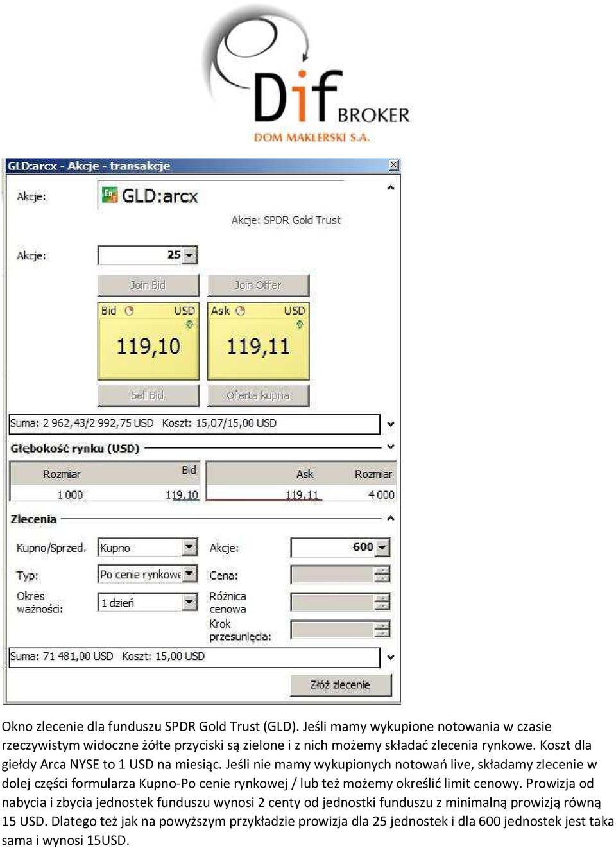This screenshot has height=848, width=616.
Task: Click the Rozmiar header on bid side
Action: coord(62,474)
